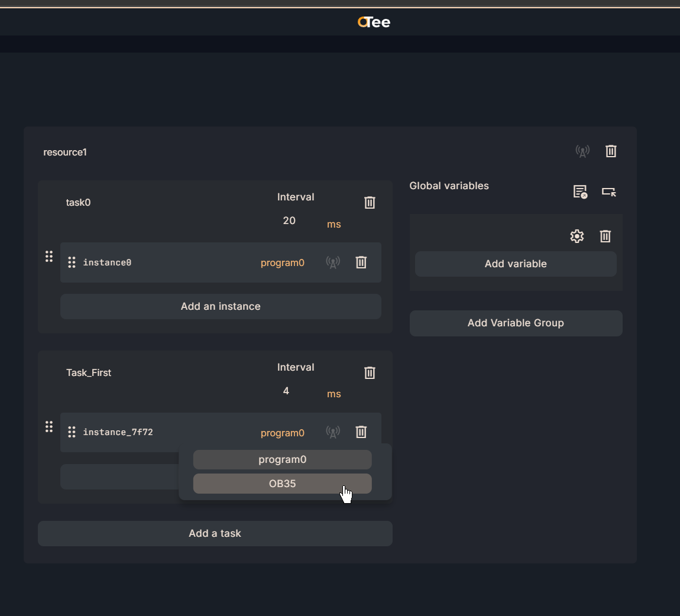Delete instance0 with the trash icon
Viewport: 680px width, 616px height.
tap(361, 262)
